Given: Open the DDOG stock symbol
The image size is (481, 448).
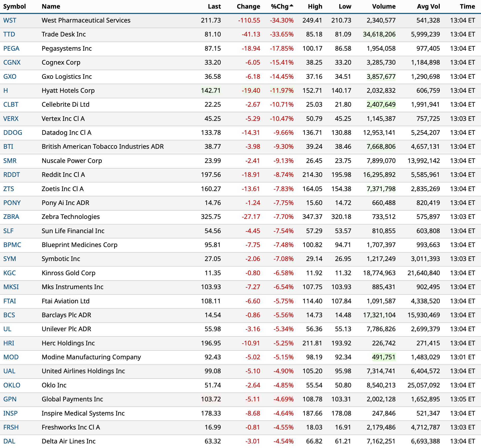Looking at the screenshot, I should click(x=13, y=133).
